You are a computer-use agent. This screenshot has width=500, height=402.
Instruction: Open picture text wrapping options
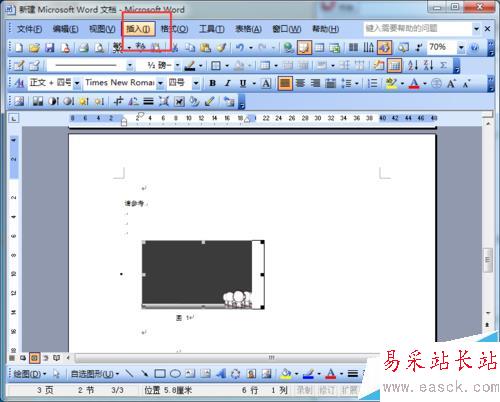tap(179, 101)
